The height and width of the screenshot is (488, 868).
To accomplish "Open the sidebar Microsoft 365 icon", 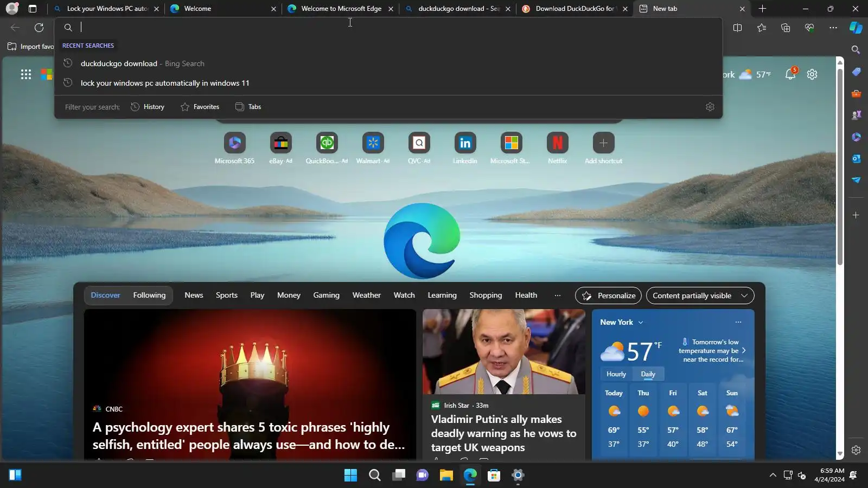I will tap(856, 137).
